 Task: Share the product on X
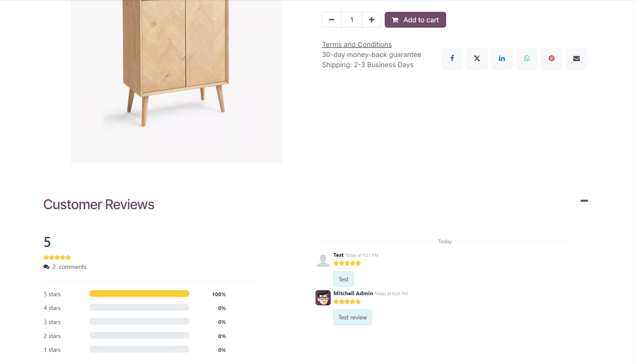click(477, 58)
